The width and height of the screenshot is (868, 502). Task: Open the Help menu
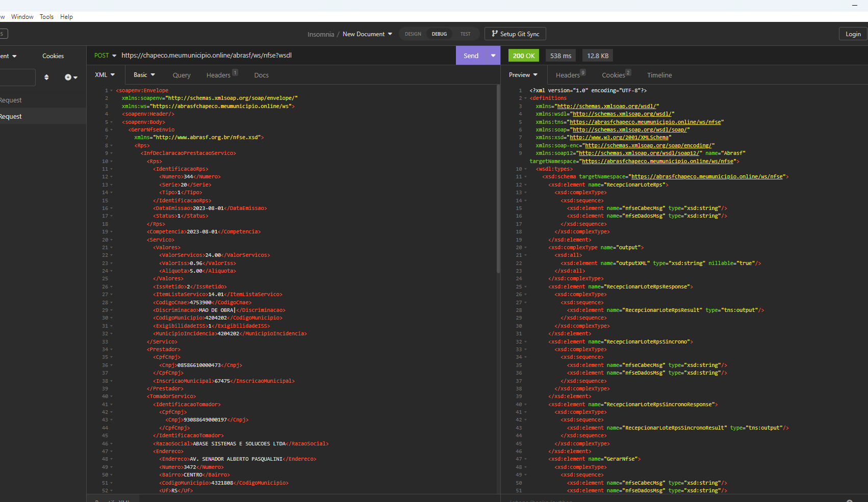tap(66, 17)
